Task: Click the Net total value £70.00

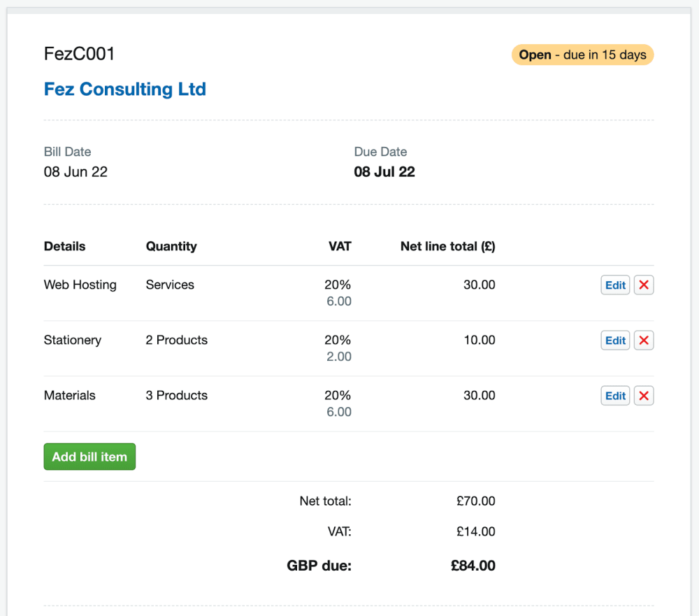Action: coord(475,501)
